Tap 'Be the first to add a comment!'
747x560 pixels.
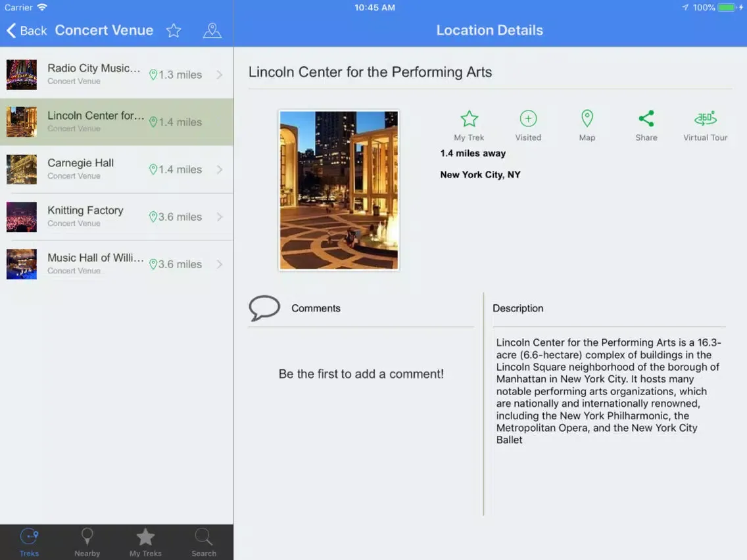[x=361, y=374]
